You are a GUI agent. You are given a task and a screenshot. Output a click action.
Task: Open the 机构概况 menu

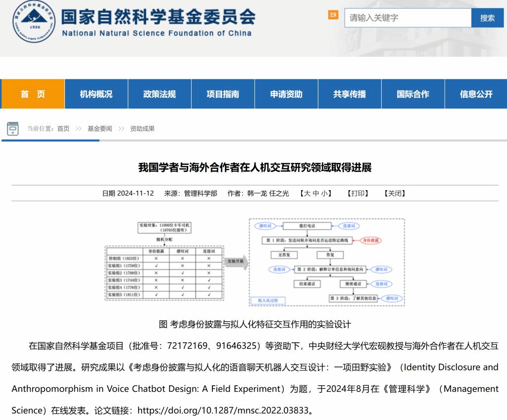tap(96, 94)
